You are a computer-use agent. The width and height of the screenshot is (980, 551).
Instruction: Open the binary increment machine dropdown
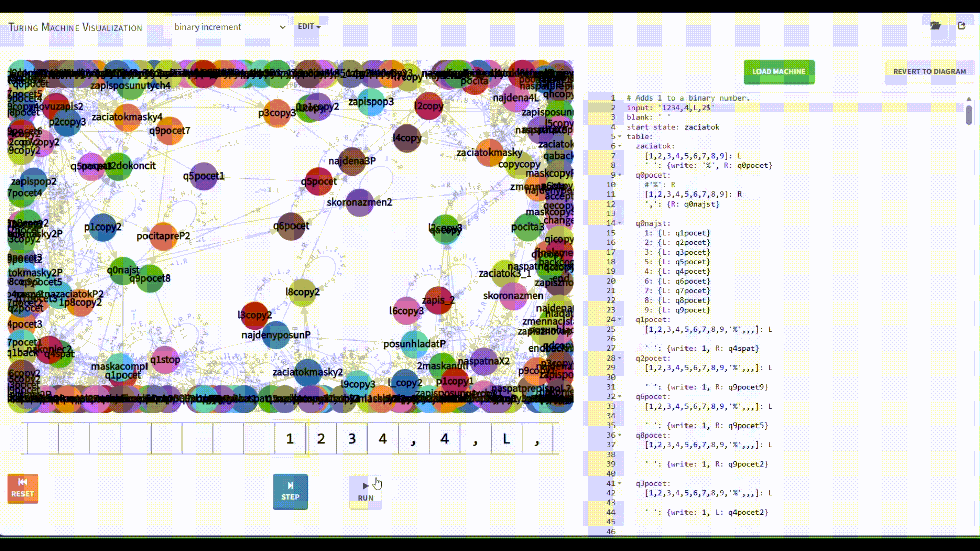[226, 27]
